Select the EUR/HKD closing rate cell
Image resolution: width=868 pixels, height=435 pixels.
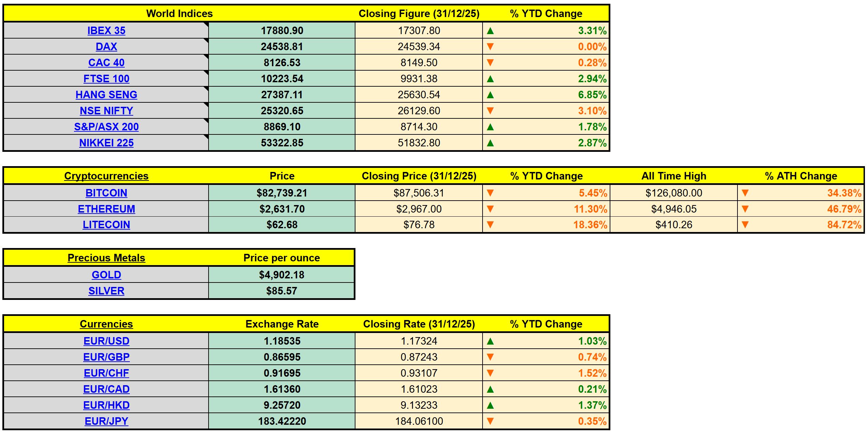coord(419,405)
